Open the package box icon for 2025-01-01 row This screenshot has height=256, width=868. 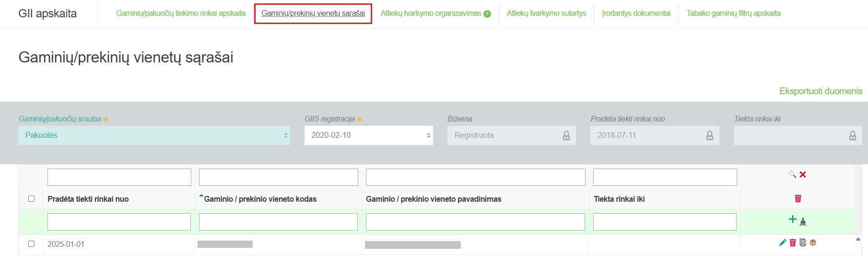click(x=813, y=243)
